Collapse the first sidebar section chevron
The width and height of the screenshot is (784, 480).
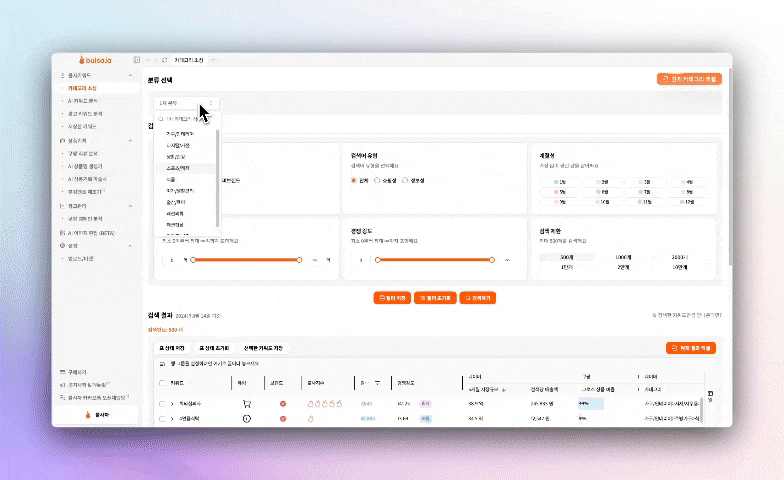coord(130,76)
